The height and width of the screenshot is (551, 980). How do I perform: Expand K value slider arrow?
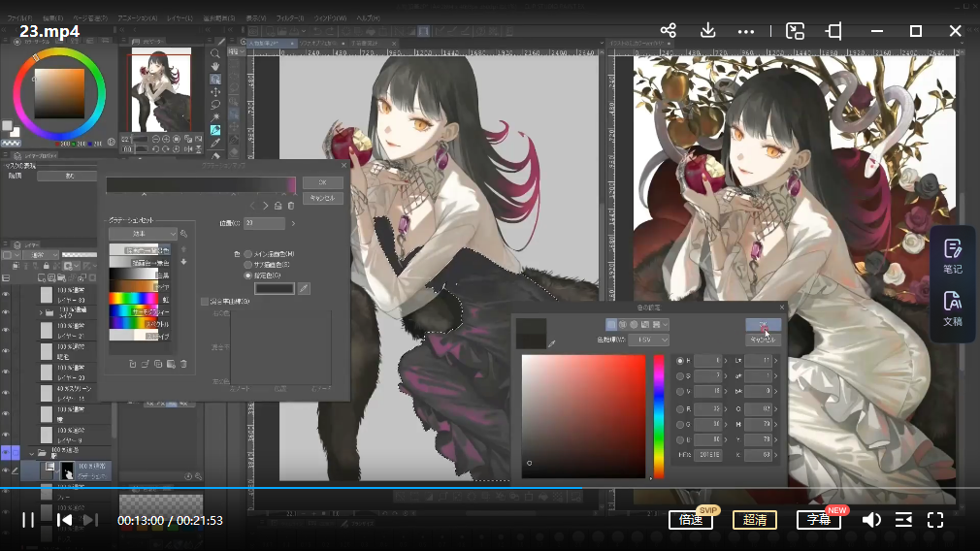pyautogui.click(x=776, y=455)
